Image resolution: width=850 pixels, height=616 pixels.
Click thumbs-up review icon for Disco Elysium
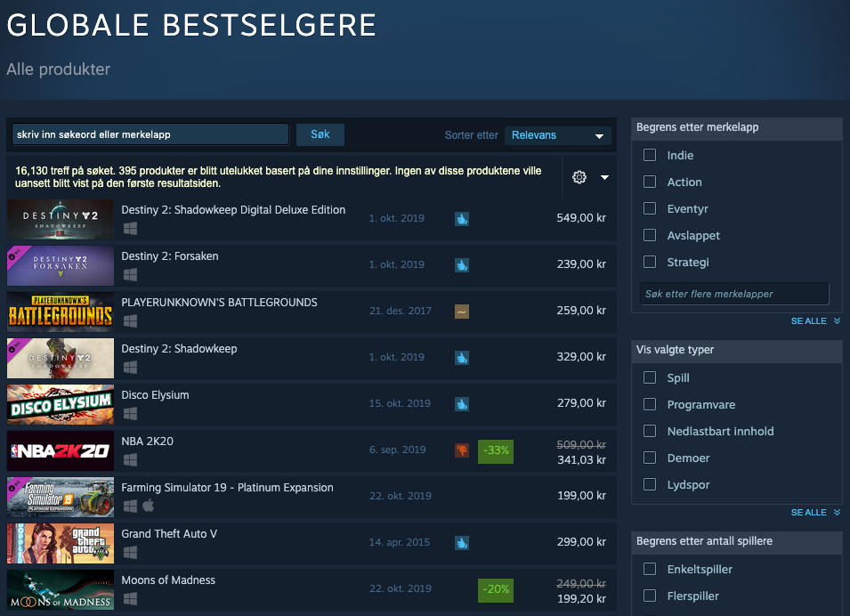click(x=462, y=404)
